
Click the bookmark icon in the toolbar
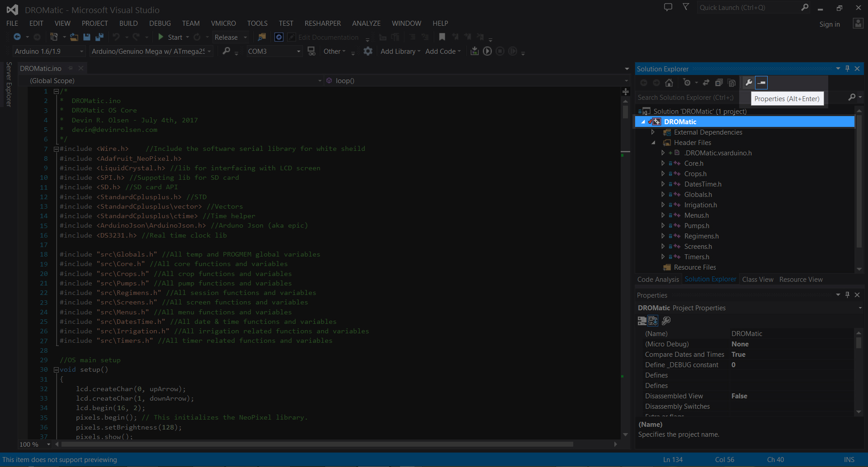pyautogui.click(x=442, y=37)
